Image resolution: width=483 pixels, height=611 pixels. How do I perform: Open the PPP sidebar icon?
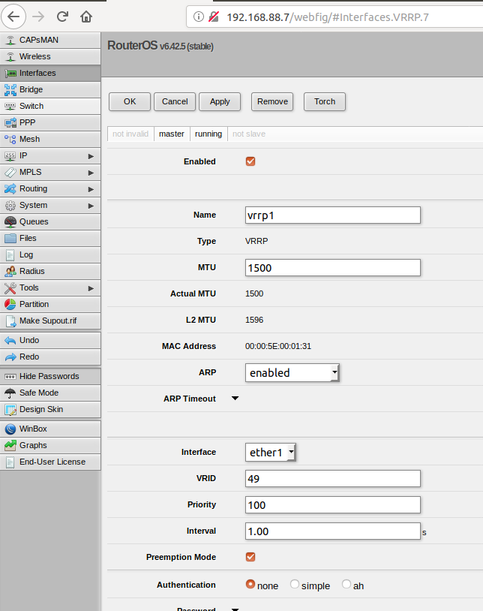click(11, 123)
